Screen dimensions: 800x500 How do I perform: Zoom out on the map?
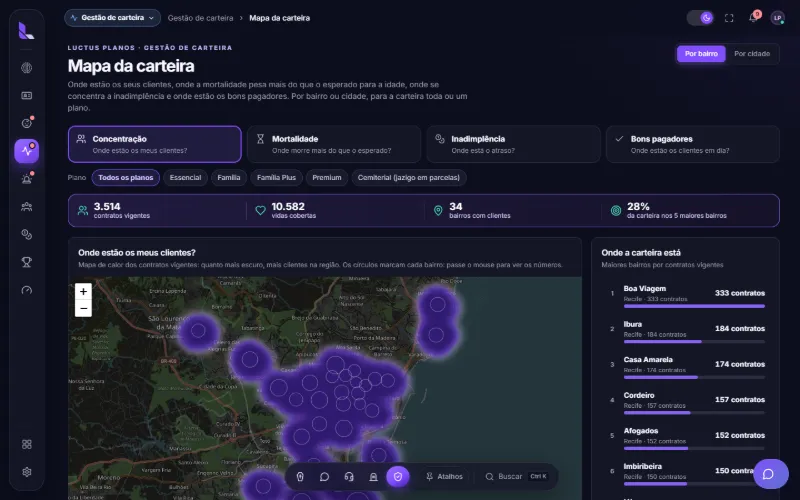(83, 309)
